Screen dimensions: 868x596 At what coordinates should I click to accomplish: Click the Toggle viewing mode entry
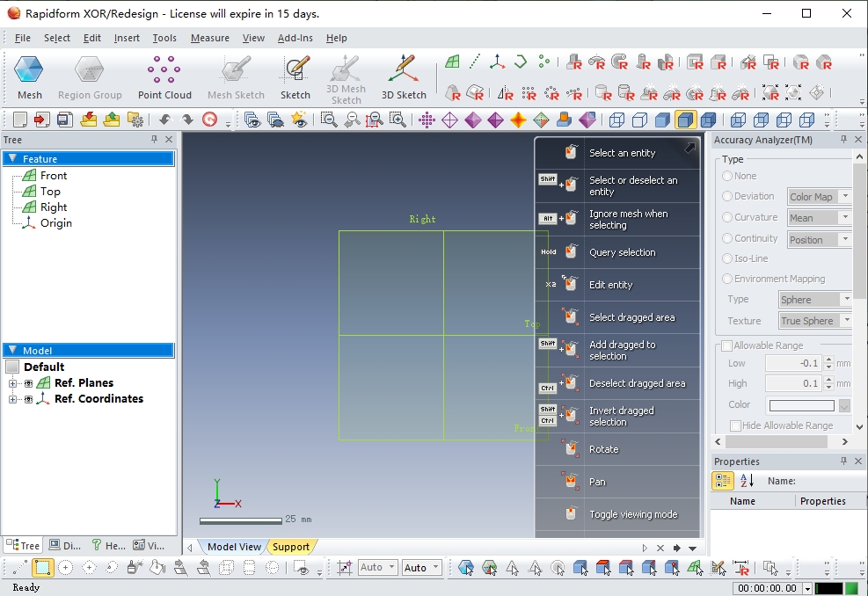pyautogui.click(x=633, y=514)
